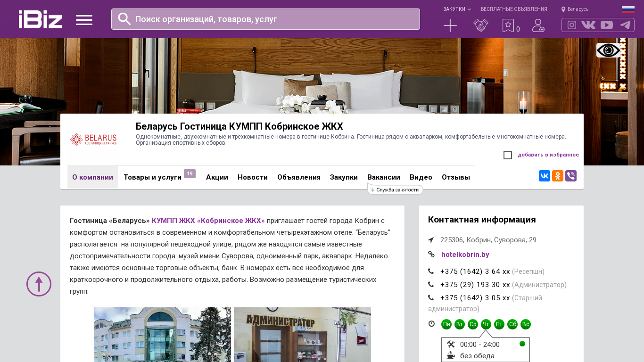
Task: Click the Belarus hotel company logo
Action: click(93, 140)
